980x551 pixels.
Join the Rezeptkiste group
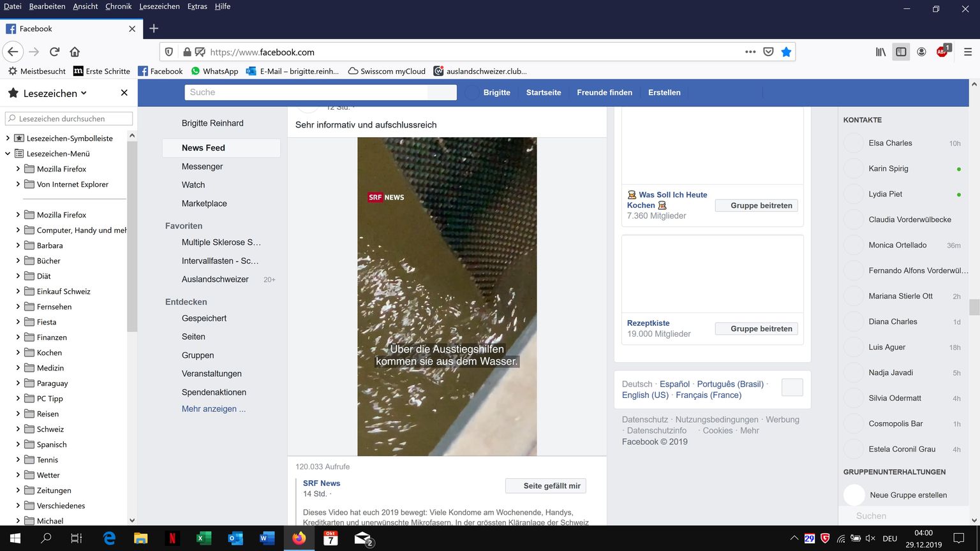click(756, 328)
